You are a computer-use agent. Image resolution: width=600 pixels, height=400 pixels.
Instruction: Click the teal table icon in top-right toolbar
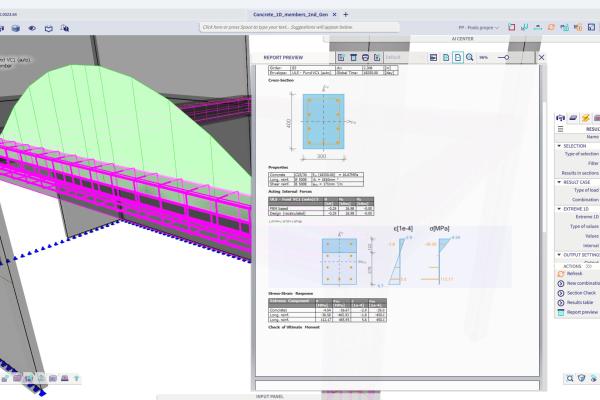point(564,27)
